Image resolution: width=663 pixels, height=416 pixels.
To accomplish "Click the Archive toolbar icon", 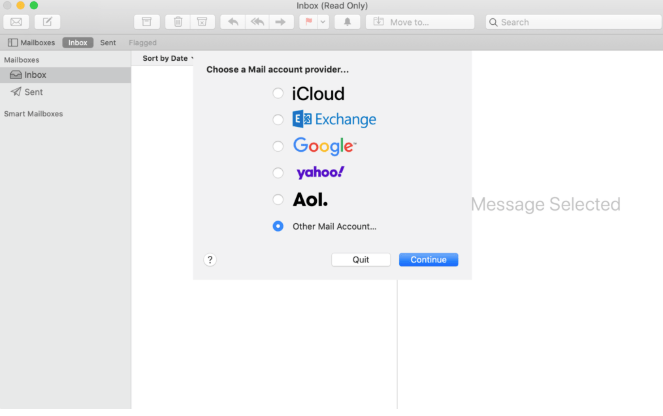I will click(x=147, y=22).
